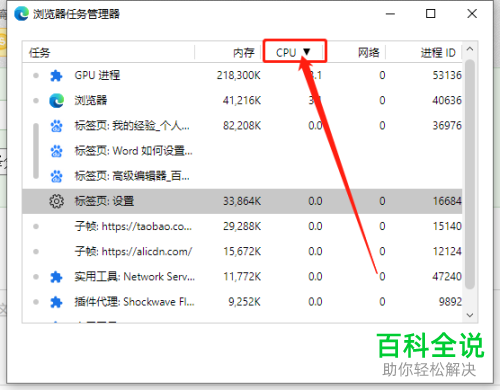Click memory value 29,288K
This screenshot has height=390, width=500.
coord(242,227)
